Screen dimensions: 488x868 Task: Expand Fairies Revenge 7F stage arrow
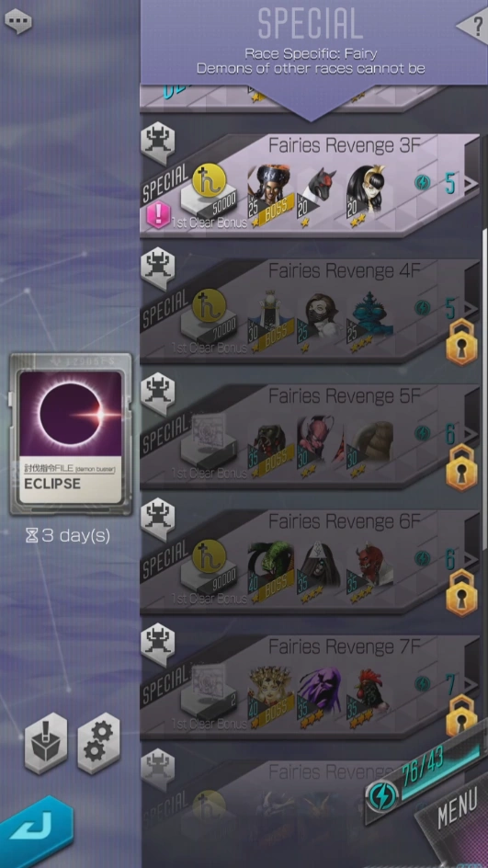pyautogui.click(x=471, y=684)
